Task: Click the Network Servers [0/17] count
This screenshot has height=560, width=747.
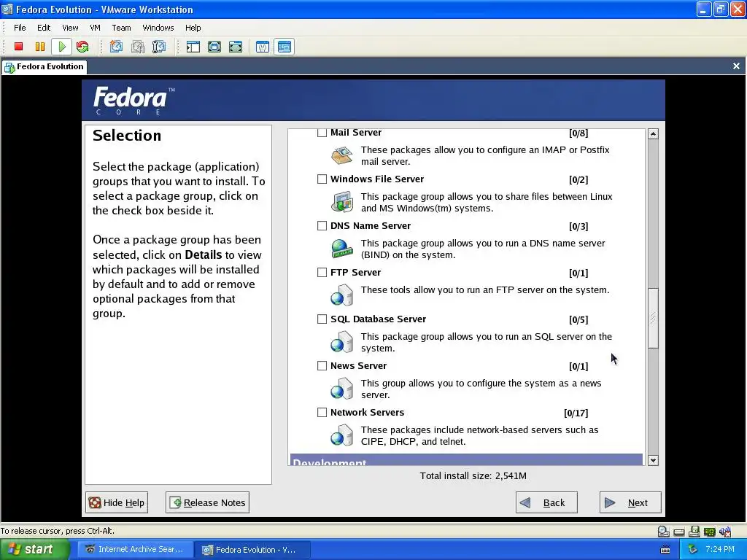Action: 576,413
